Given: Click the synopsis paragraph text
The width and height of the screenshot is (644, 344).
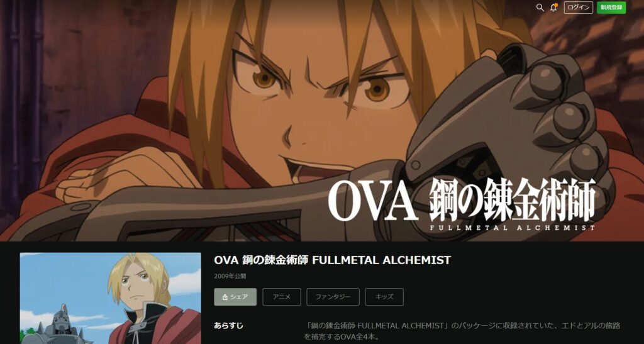Looking at the screenshot, I should pyautogui.click(x=462, y=331).
